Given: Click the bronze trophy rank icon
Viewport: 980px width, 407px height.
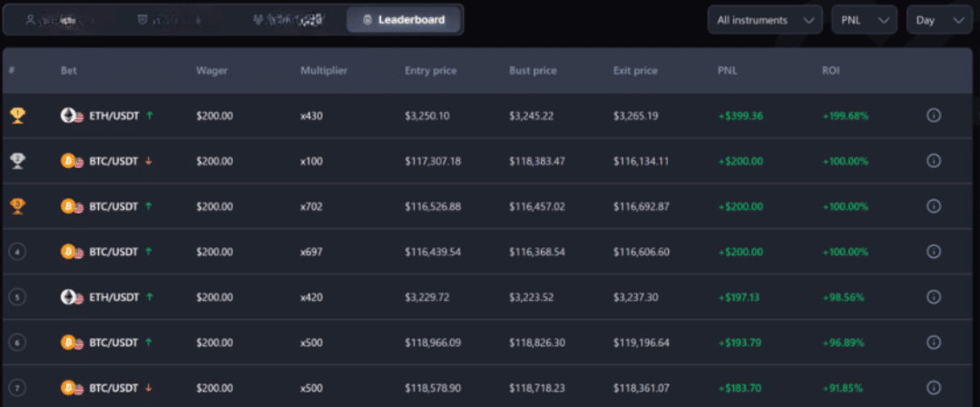Looking at the screenshot, I should pos(17,206).
